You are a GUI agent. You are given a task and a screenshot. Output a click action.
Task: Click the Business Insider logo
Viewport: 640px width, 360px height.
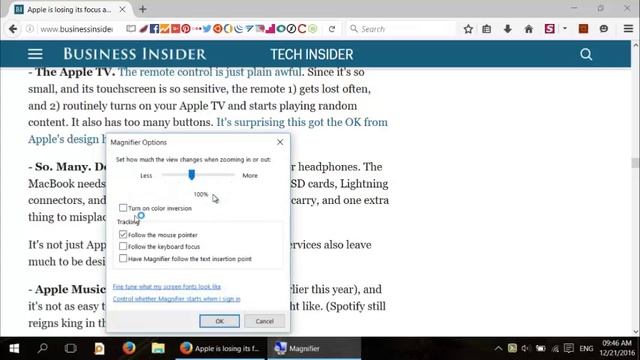click(x=135, y=54)
